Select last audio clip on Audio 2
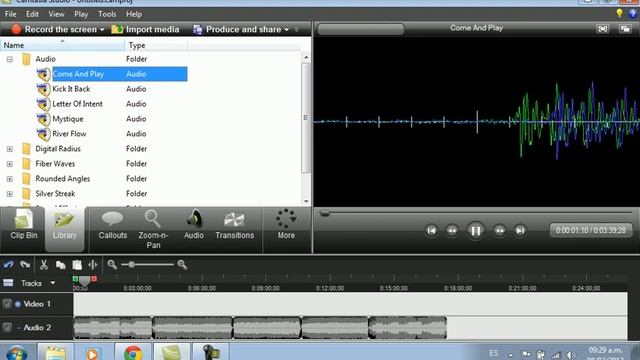The image size is (640, 360). 407,328
